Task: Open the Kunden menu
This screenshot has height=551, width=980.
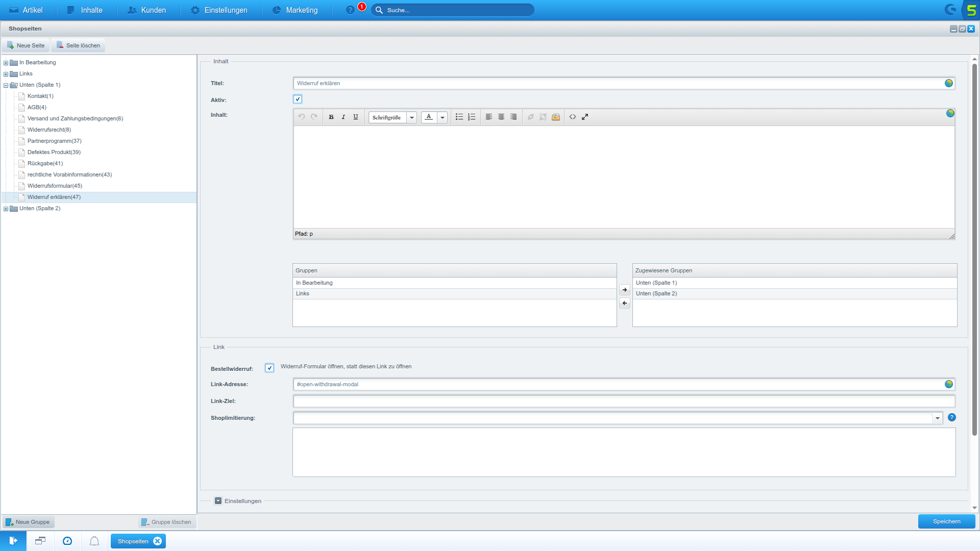Action: [147, 10]
